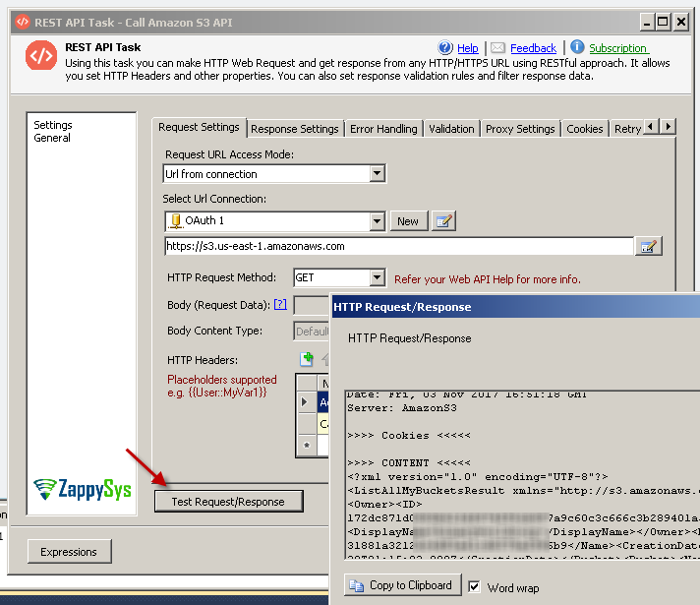This screenshot has height=605, width=700.
Task: Expand the Request URL Access Mode dropdown
Action: click(378, 173)
